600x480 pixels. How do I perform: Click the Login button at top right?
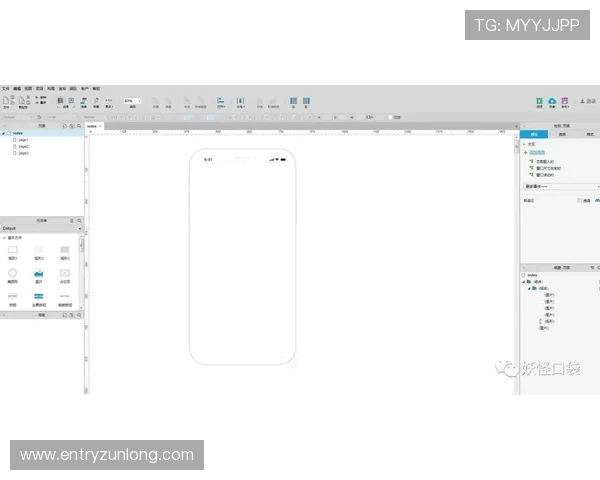point(587,101)
